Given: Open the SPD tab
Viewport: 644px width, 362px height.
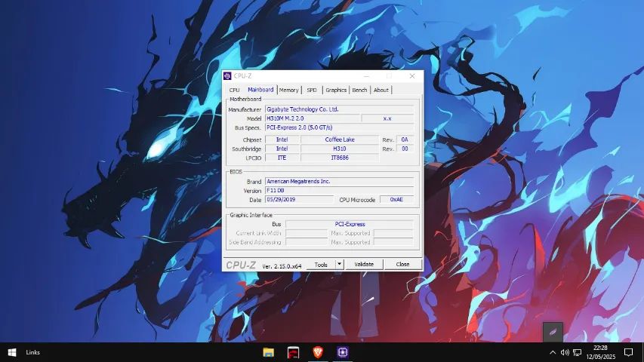Looking at the screenshot, I should [312, 90].
